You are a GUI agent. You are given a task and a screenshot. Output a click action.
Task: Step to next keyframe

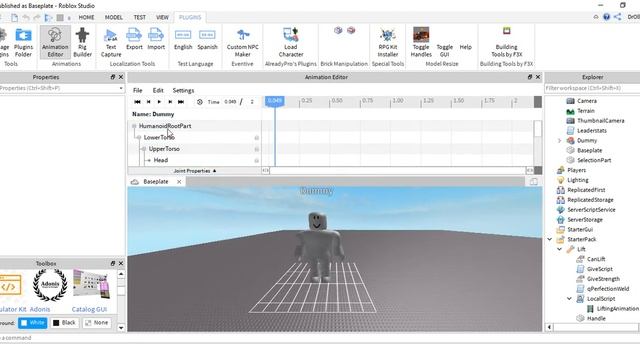[170, 102]
